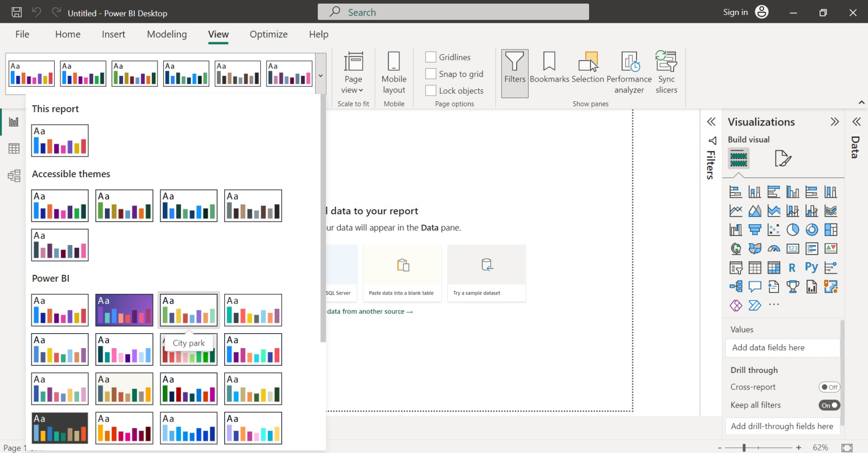Open Model view from left sidebar
The image size is (868, 453).
pyautogui.click(x=14, y=176)
